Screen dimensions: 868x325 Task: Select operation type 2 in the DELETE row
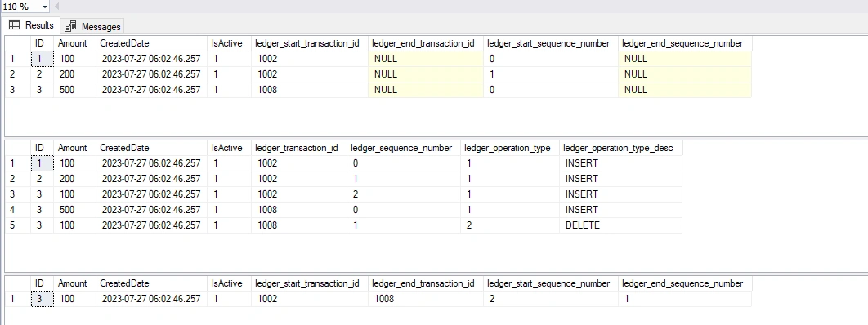pos(510,225)
